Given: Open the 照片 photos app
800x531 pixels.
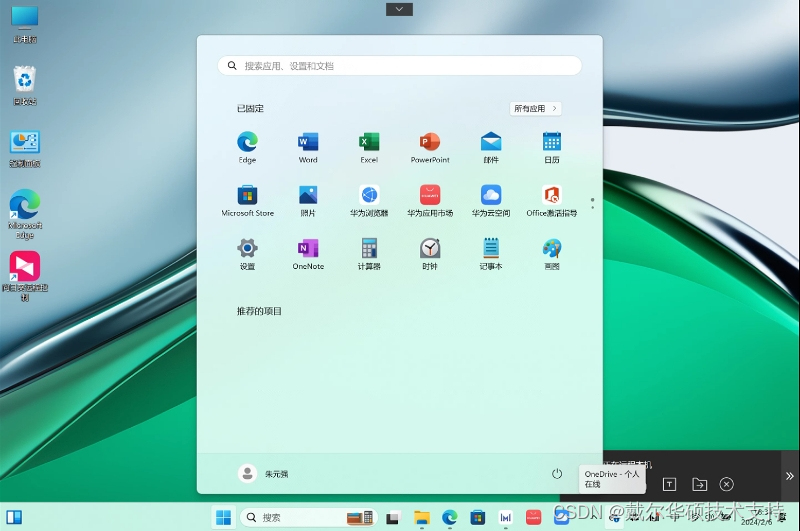Looking at the screenshot, I should point(308,201).
